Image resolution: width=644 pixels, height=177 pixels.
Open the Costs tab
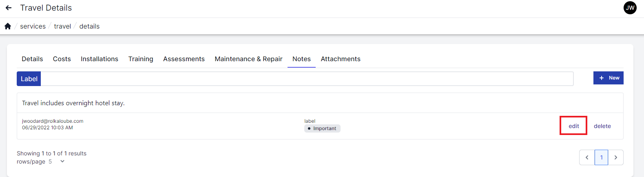[x=62, y=59]
